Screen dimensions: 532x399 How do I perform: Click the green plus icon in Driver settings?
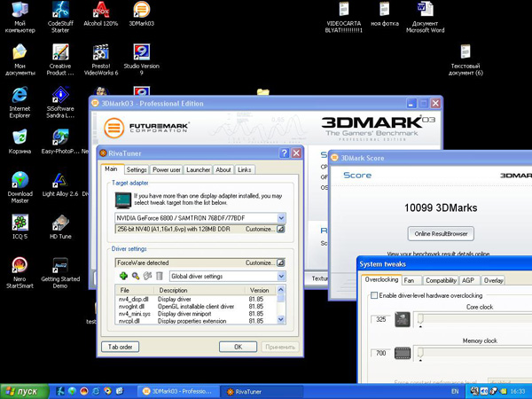tap(123, 277)
